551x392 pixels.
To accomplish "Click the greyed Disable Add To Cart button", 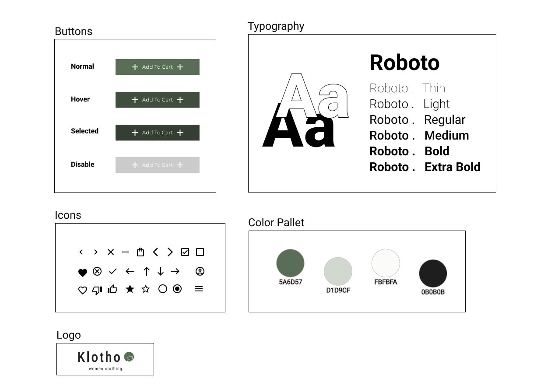I will click(158, 165).
